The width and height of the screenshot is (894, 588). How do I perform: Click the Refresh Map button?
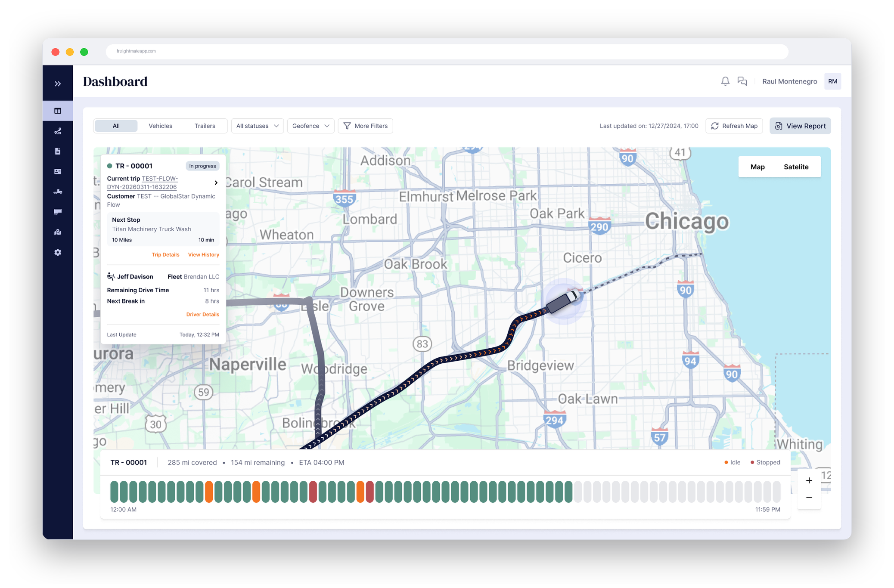point(734,126)
